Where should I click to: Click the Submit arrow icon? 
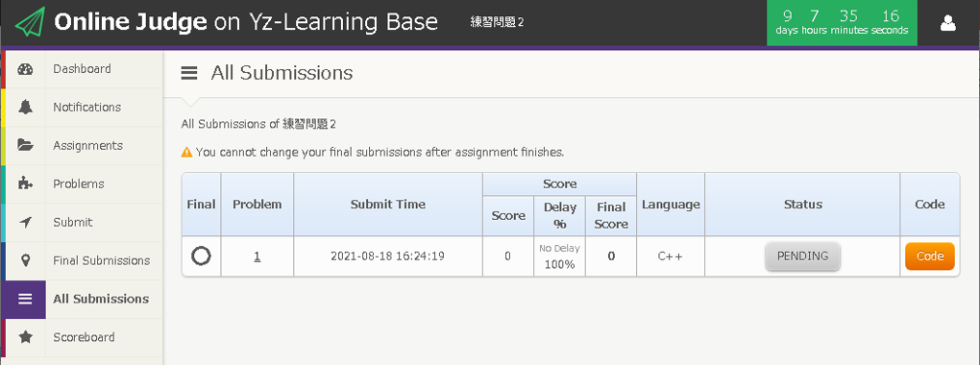25,223
